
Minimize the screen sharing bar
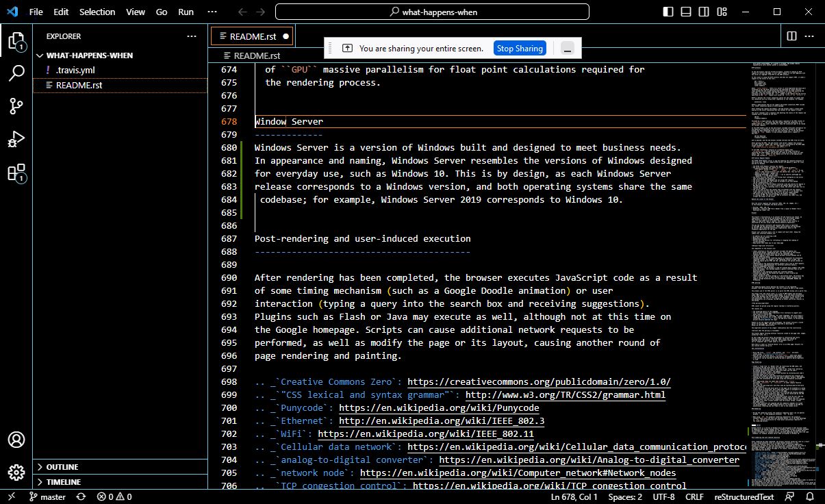(x=567, y=48)
